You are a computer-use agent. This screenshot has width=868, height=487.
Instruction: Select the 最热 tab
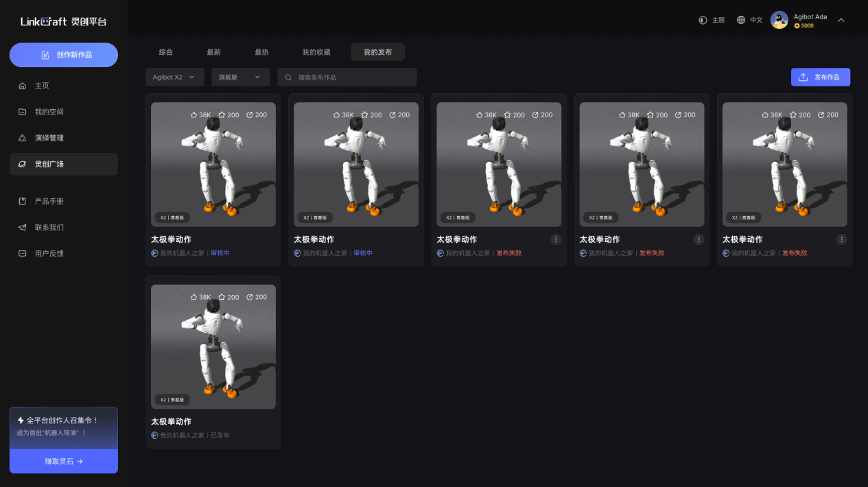point(261,51)
